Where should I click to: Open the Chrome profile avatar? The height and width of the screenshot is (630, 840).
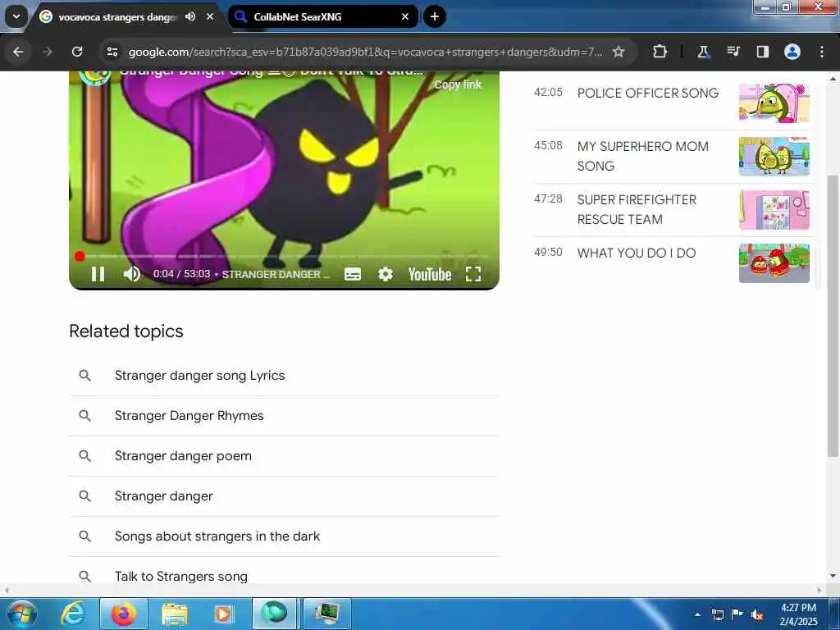792,52
